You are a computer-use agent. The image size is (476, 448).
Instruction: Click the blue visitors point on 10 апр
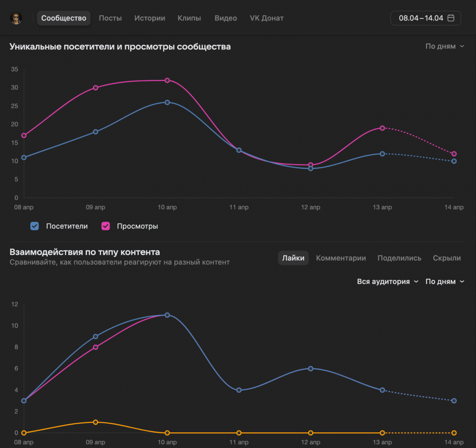pos(167,103)
